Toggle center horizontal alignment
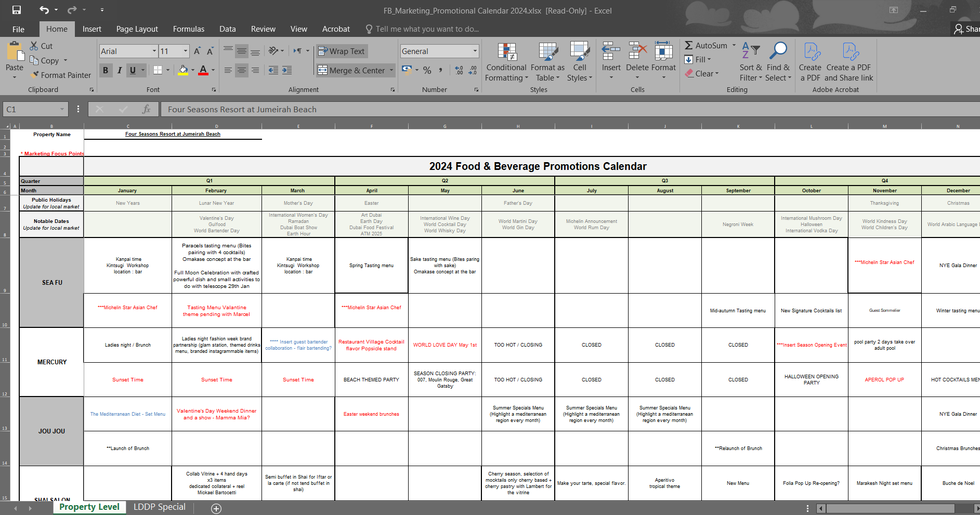 click(x=242, y=70)
